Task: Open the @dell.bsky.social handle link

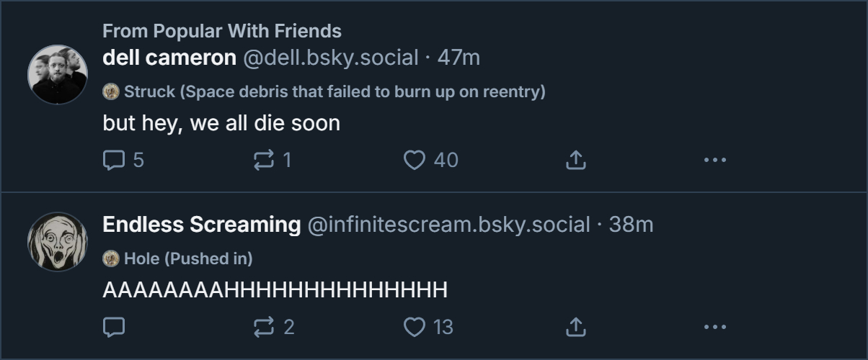Action: pyautogui.click(x=330, y=58)
